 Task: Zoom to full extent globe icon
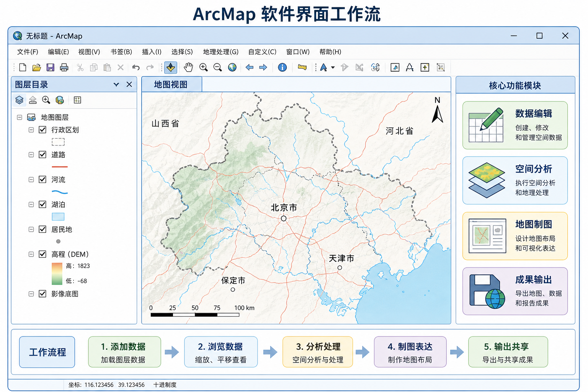(x=232, y=67)
